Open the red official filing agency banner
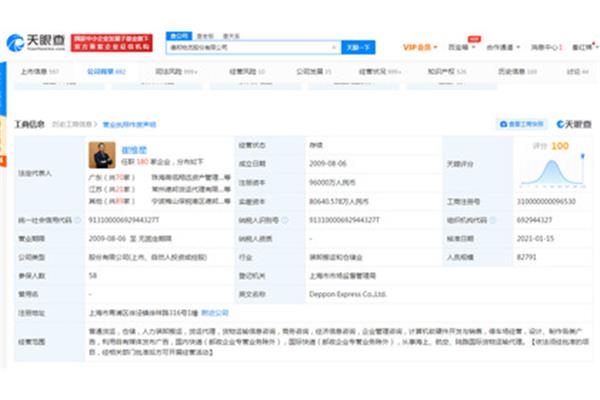This screenshot has height=400, width=600. click(x=112, y=43)
